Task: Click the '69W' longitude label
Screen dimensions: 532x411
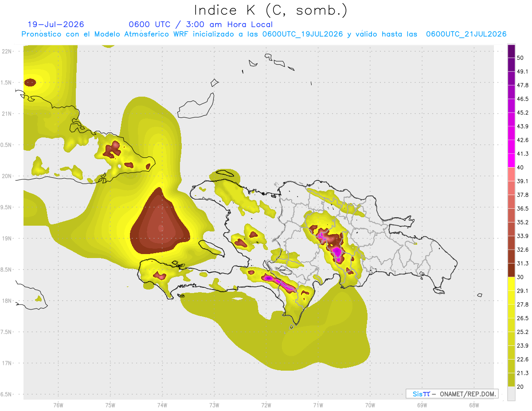Action: pyautogui.click(x=422, y=405)
